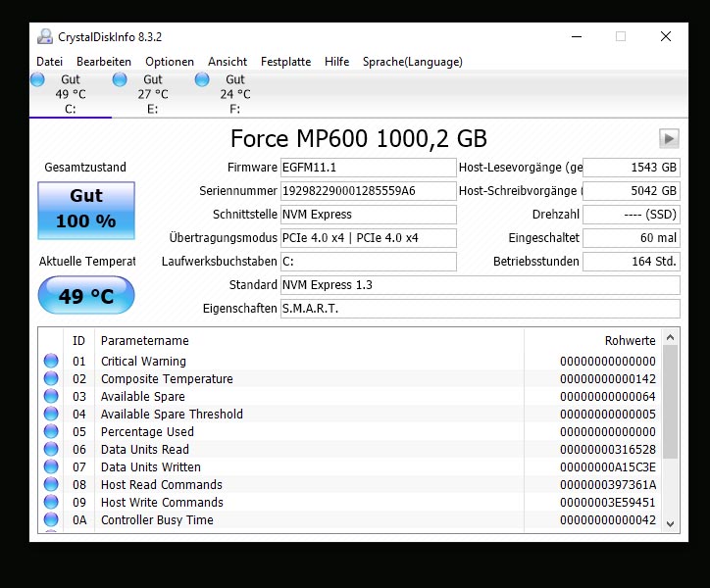Viewport: 710px width, 588px height.
Task: Click the next disk arrow button
Action: coord(669,138)
